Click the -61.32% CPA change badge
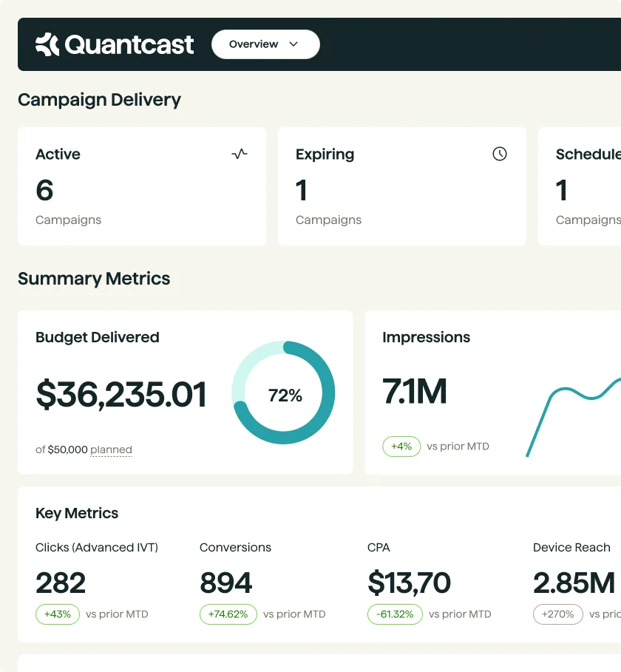621x672 pixels. [x=395, y=614]
